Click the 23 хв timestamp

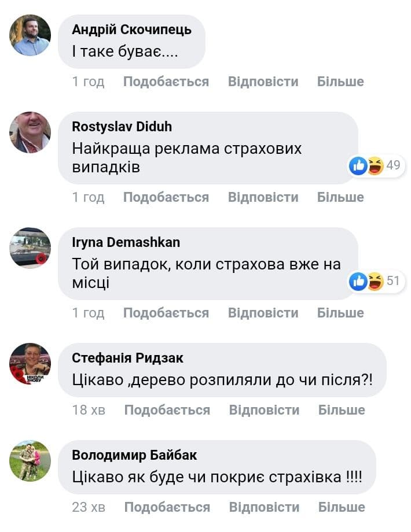point(89,507)
